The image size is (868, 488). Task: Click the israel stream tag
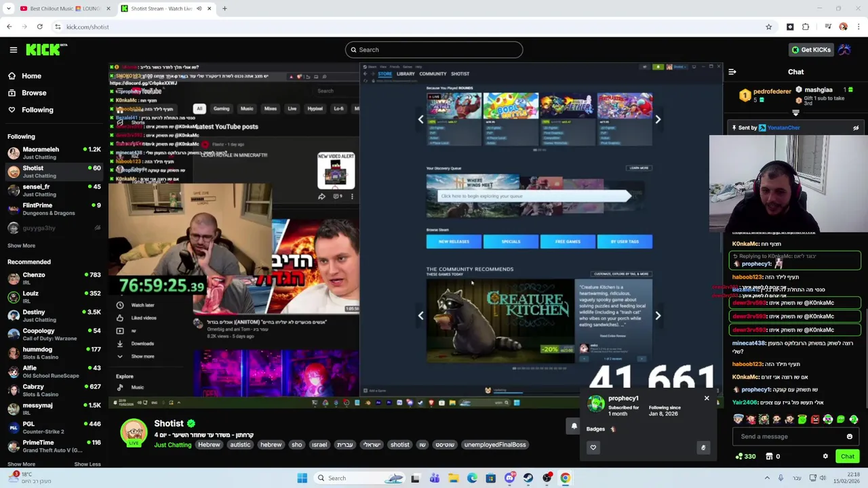[319, 445]
